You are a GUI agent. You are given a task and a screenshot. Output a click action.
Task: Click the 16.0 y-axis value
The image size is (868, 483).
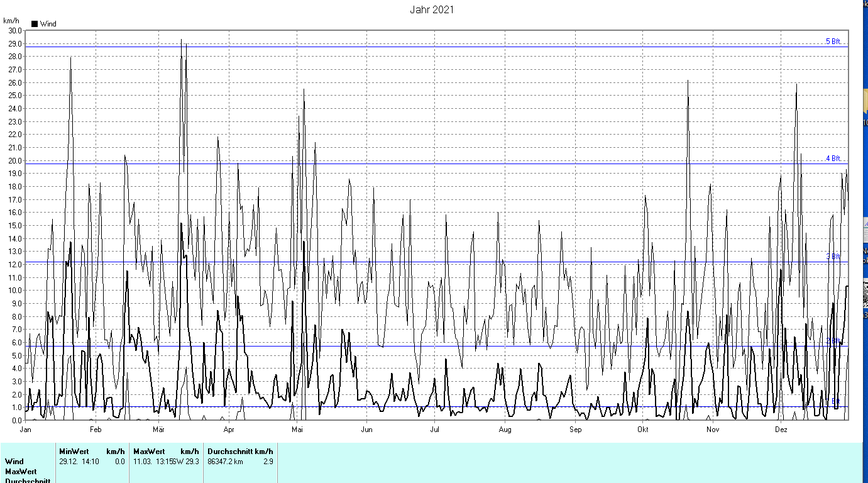click(x=14, y=213)
